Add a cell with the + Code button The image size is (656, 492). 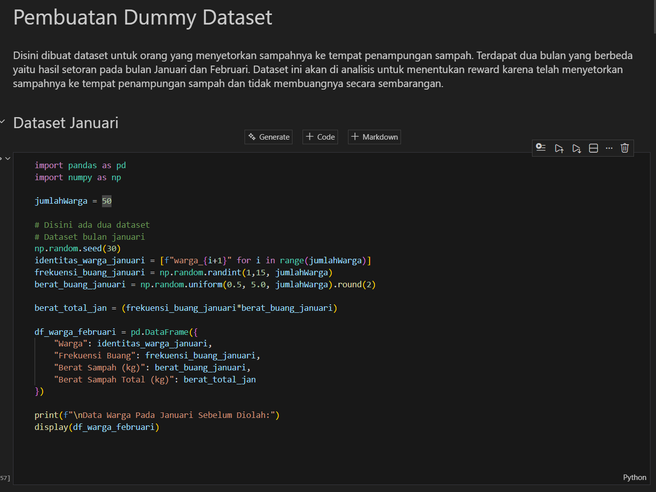(x=320, y=137)
